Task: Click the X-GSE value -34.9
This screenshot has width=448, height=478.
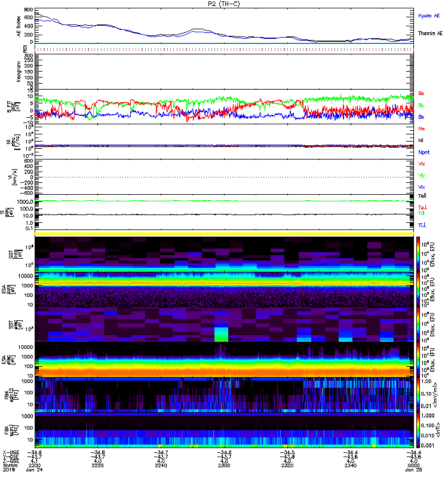Action: point(35,452)
